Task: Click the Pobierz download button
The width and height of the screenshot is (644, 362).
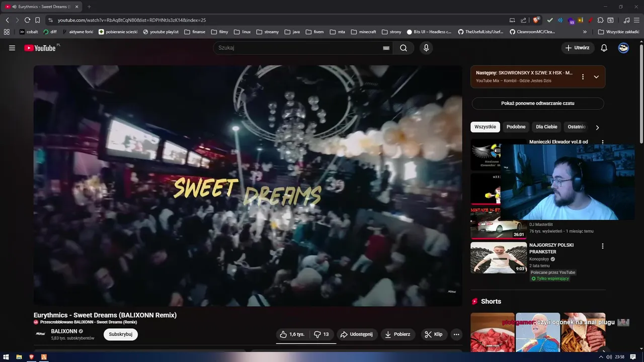Action: coord(398,334)
